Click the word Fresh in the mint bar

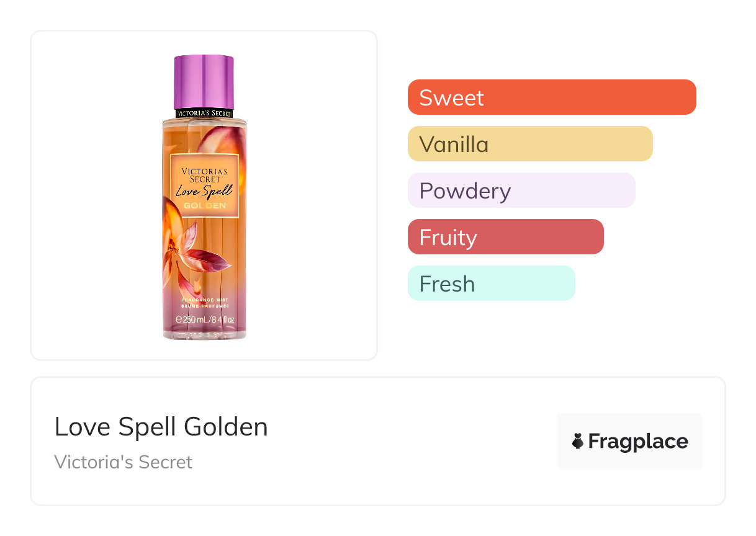(447, 284)
